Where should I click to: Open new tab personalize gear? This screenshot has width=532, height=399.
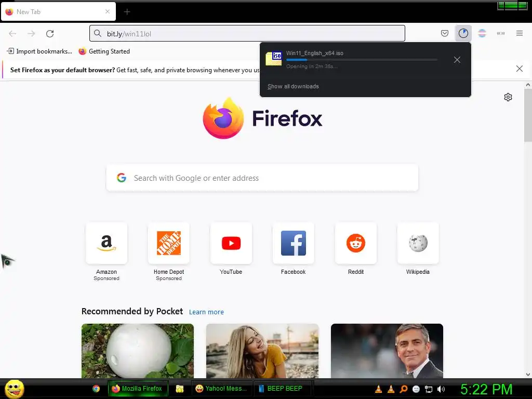[x=508, y=97]
